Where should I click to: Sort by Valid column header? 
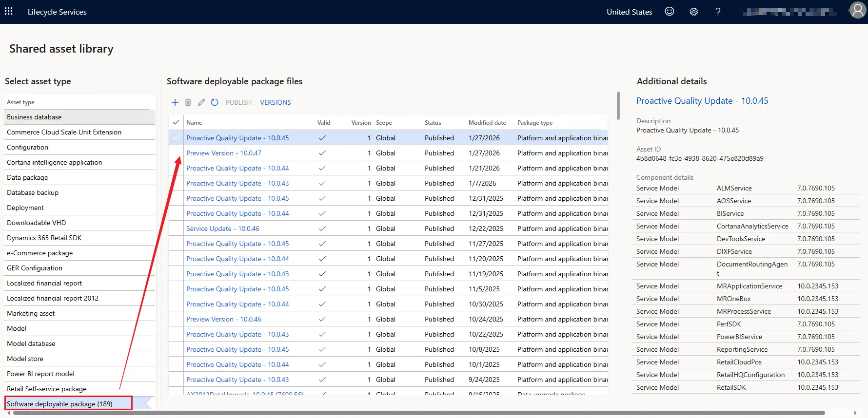pos(324,123)
